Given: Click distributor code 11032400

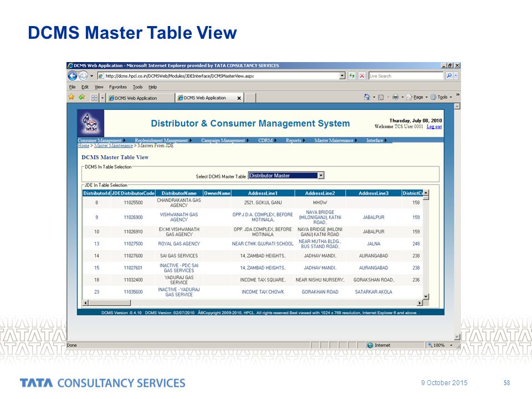Looking at the screenshot, I should pyautogui.click(x=133, y=280).
